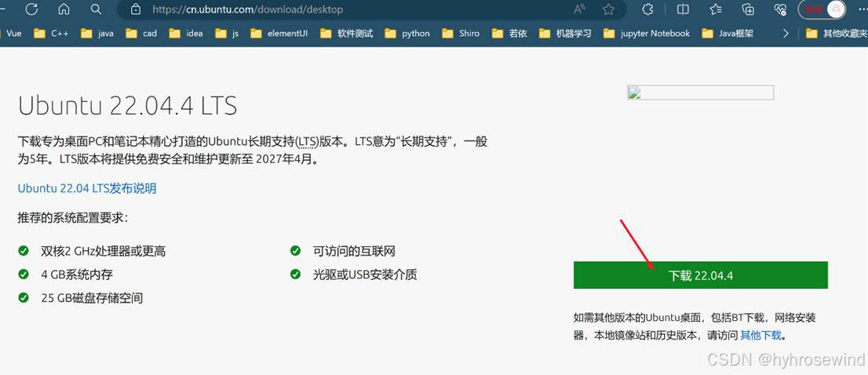Toggle split screen icon
868x375 pixels.
point(683,9)
